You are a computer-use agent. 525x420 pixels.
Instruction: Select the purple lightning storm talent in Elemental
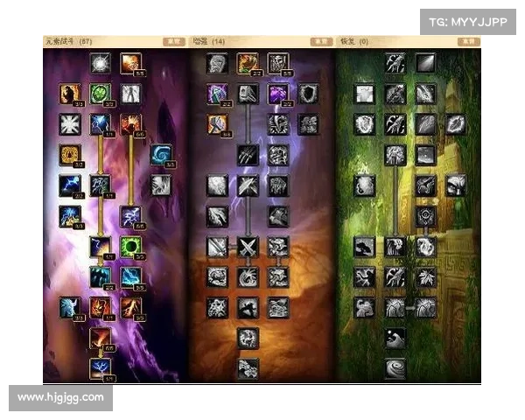(131, 216)
